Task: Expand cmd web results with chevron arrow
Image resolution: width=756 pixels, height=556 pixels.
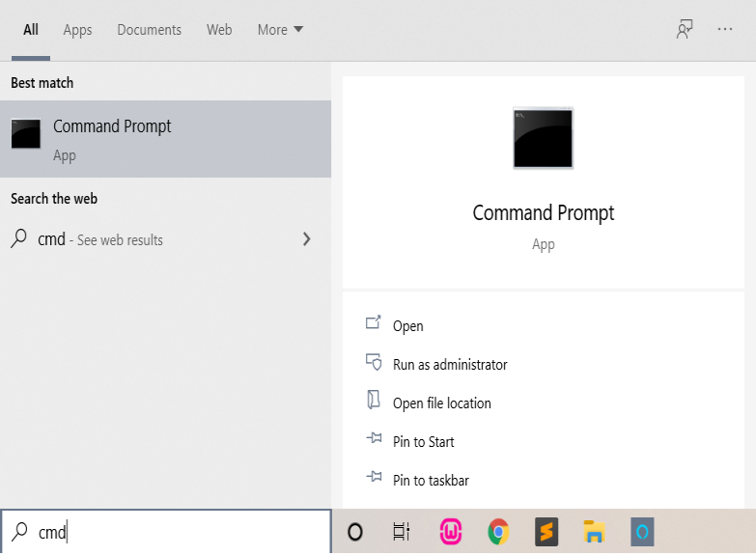Action: (x=307, y=239)
